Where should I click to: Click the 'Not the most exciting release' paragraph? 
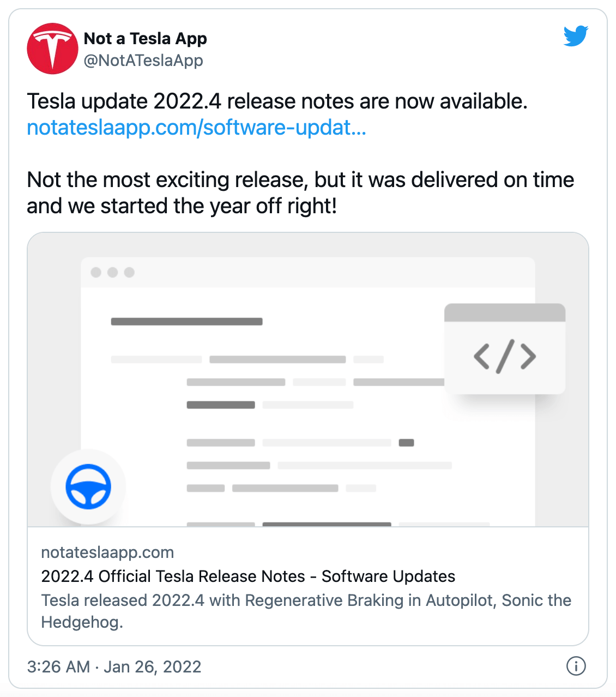(x=300, y=193)
